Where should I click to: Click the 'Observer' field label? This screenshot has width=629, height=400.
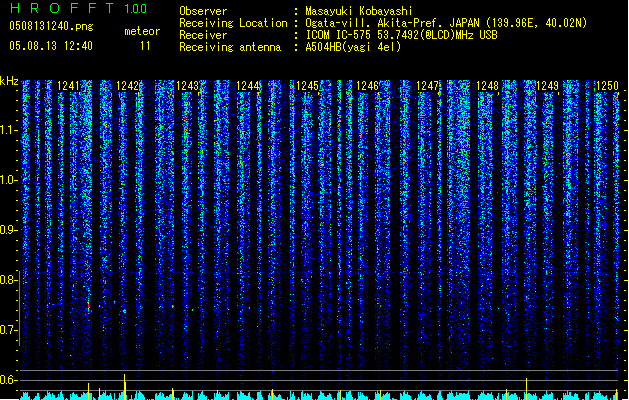click(203, 11)
